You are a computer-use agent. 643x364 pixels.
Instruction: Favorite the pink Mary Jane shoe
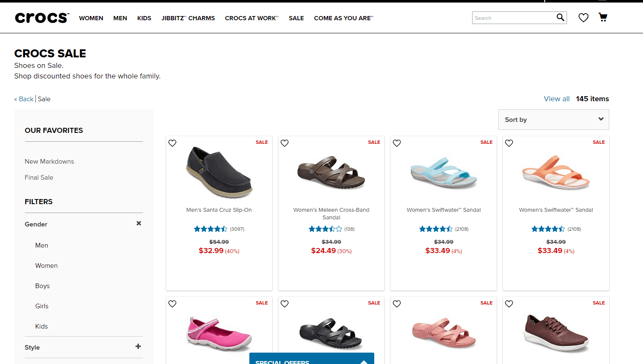point(173,304)
